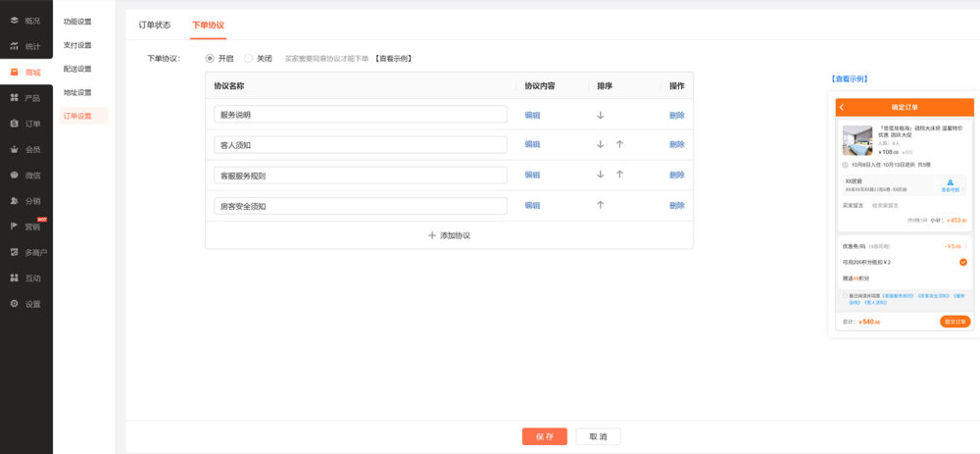Select 开启 radio for 下单协议
The height and width of the screenshot is (454, 980).
point(210,59)
